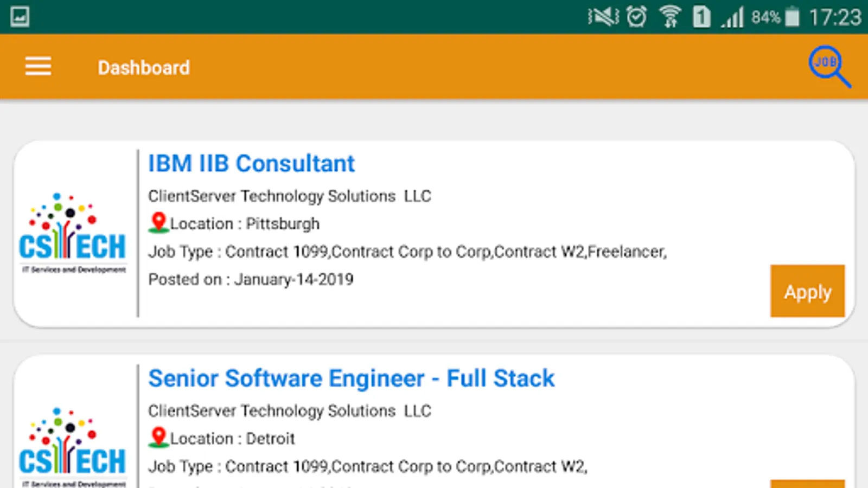This screenshot has height=488, width=868.
Task: Tap the signal strength bars icon
Action: coord(732,17)
